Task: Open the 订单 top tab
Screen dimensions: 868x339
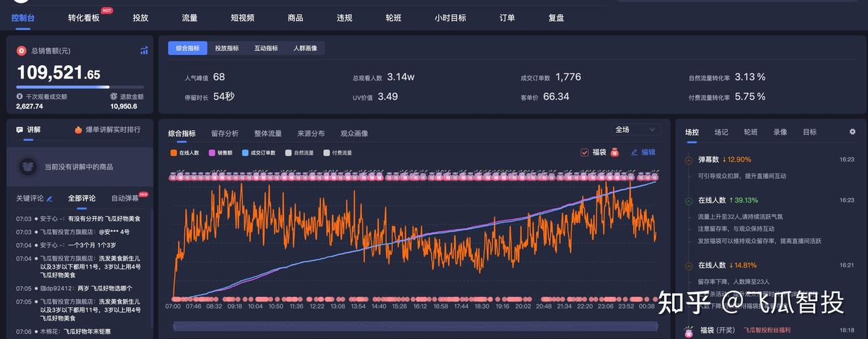Action: (507, 18)
